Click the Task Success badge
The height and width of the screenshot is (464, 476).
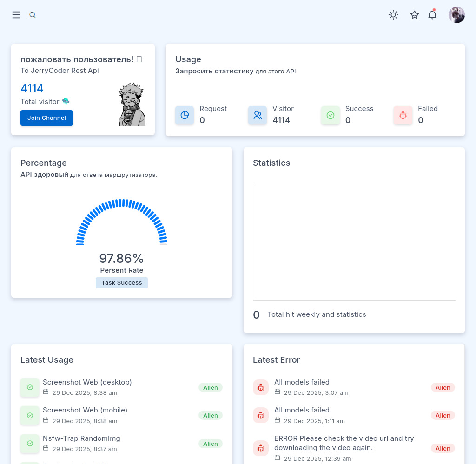[x=122, y=283]
